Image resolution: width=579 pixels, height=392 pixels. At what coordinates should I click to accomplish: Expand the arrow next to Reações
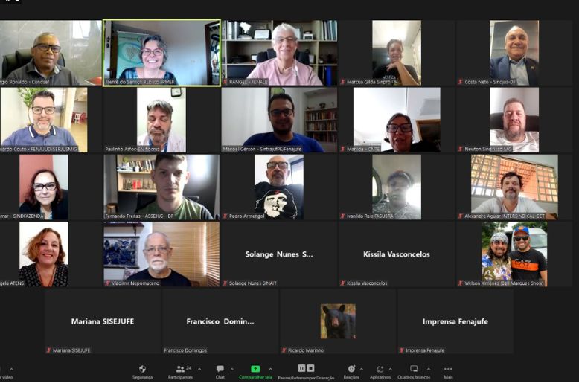pos(361,369)
